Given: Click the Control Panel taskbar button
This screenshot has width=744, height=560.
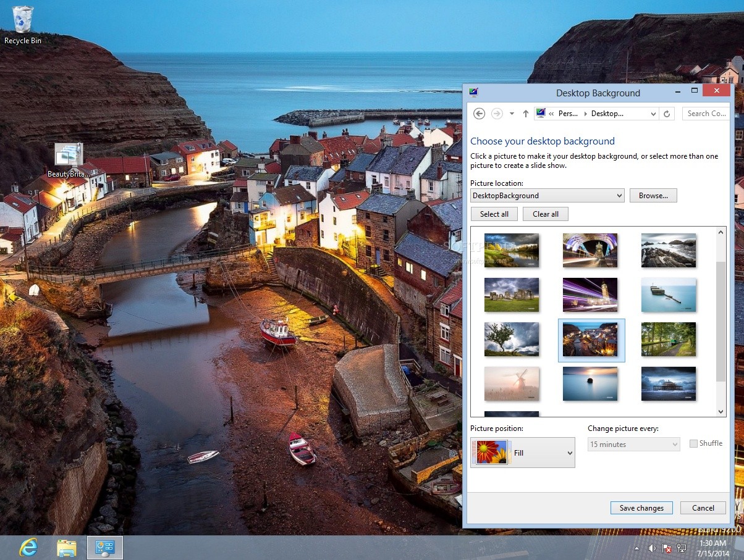Looking at the screenshot, I should [x=105, y=548].
